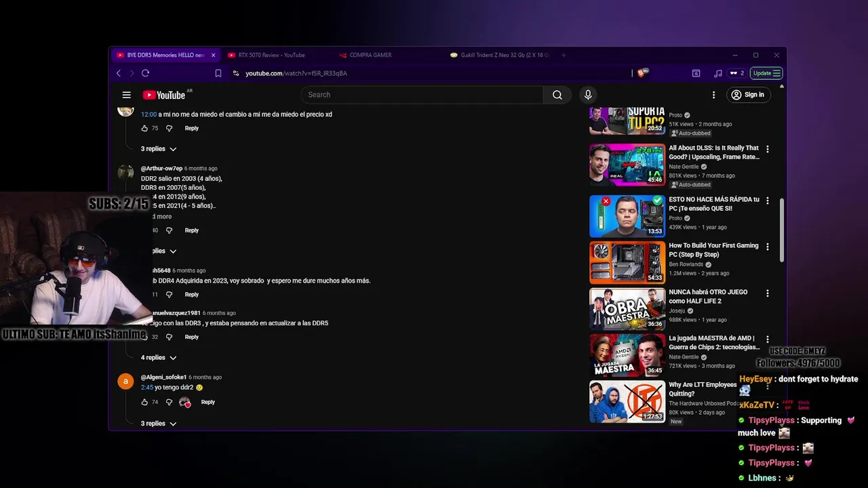
Task: Go to YouTube home via logo
Action: click(163, 95)
